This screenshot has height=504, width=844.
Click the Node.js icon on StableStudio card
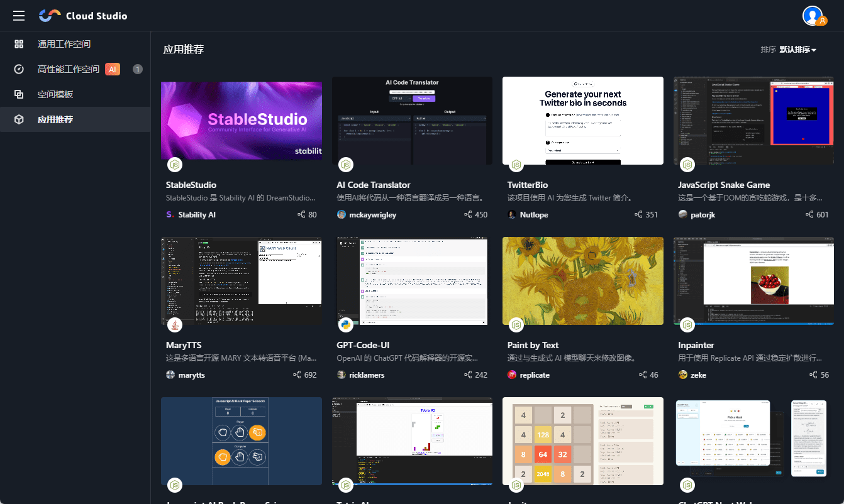point(175,165)
